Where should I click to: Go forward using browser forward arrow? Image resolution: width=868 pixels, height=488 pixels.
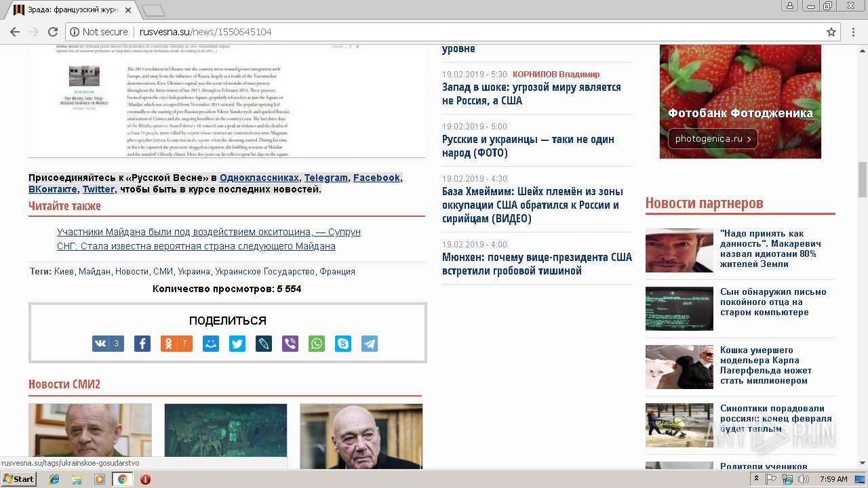(33, 32)
